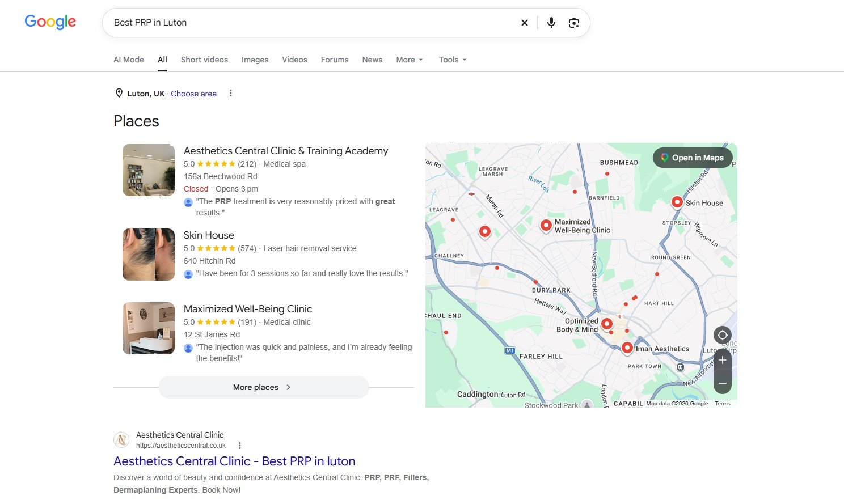Select the Skin House map pin
This screenshot has height=504, width=844.
[x=677, y=202]
